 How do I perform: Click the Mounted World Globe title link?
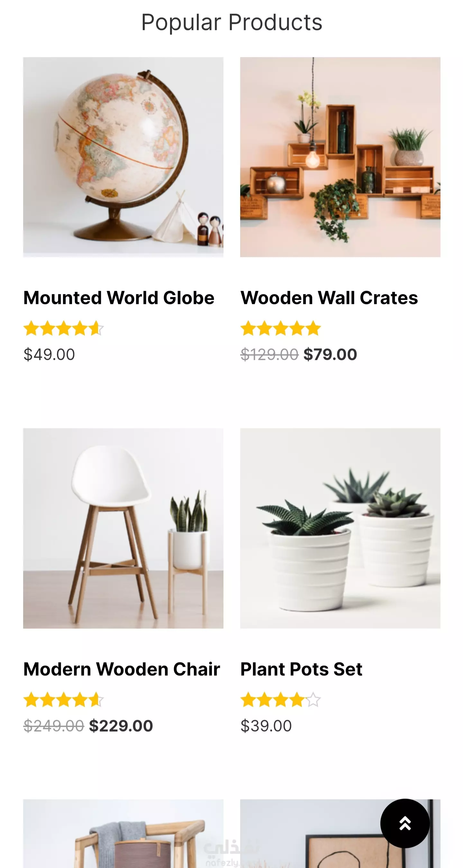[x=119, y=298]
